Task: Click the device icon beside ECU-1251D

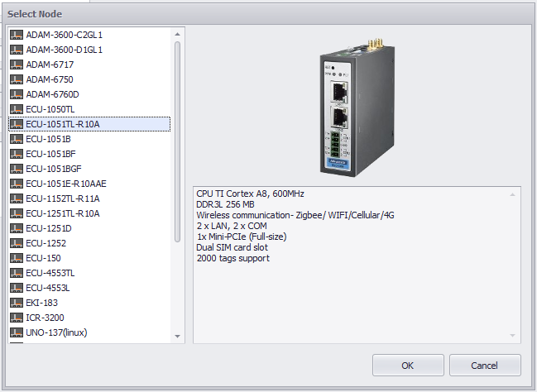Action: pos(17,228)
